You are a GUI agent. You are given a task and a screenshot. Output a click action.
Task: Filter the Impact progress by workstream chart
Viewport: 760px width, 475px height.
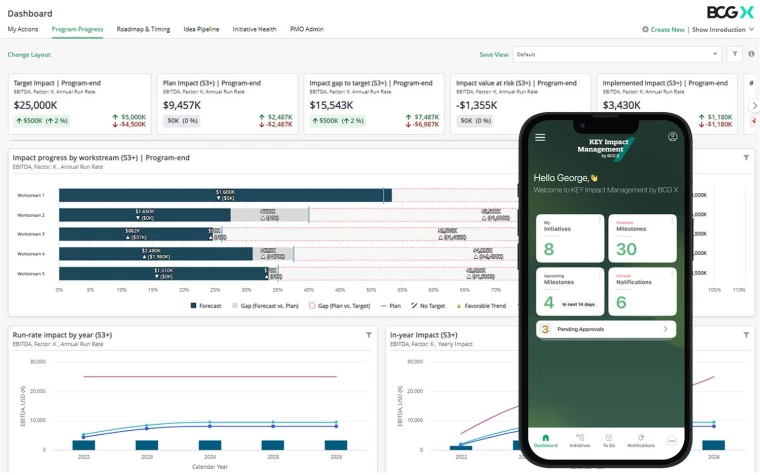(x=746, y=158)
